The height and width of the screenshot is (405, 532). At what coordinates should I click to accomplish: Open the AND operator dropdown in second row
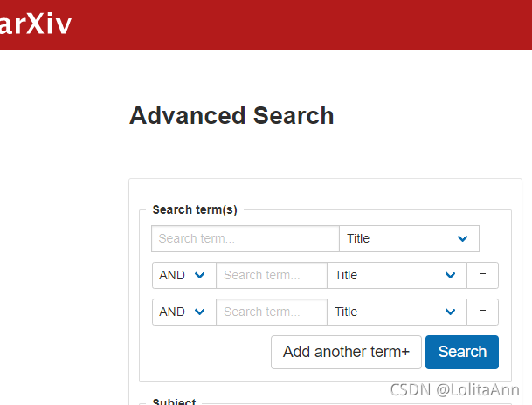pos(184,275)
